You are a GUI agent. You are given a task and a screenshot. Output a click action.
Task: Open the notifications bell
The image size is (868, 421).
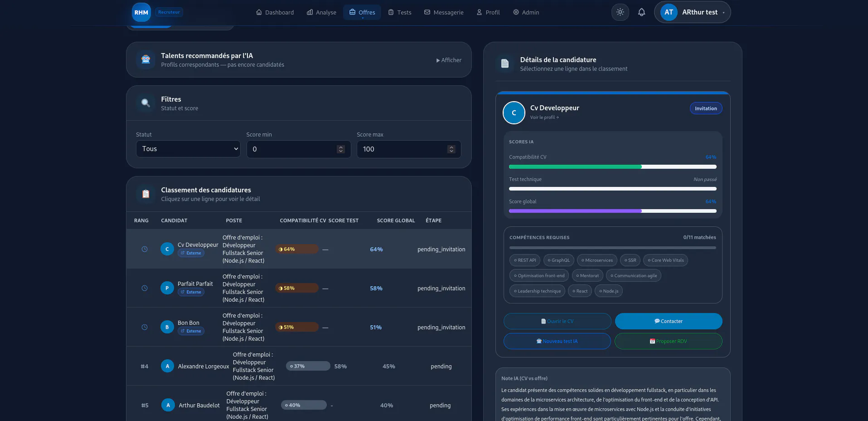click(641, 12)
